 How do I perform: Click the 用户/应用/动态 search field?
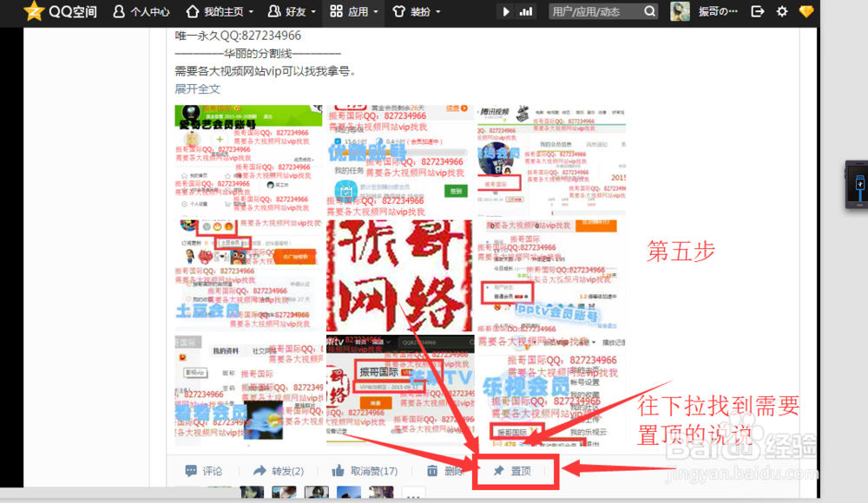(603, 11)
